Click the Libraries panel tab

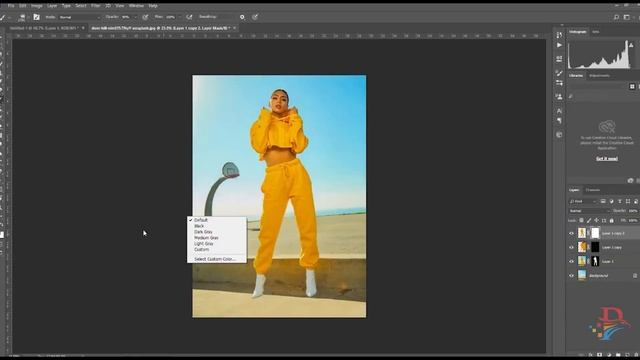point(576,76)
